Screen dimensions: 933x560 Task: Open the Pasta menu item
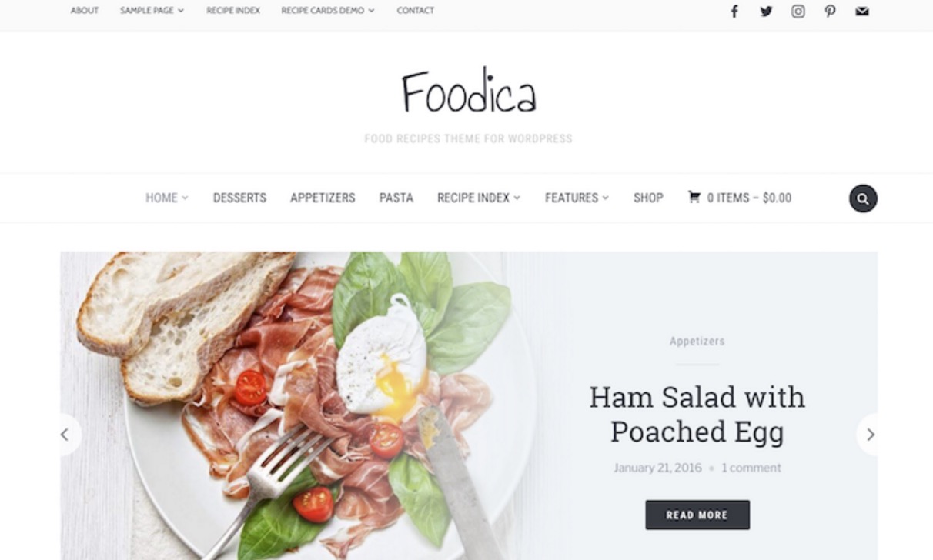tap(396, 198)
